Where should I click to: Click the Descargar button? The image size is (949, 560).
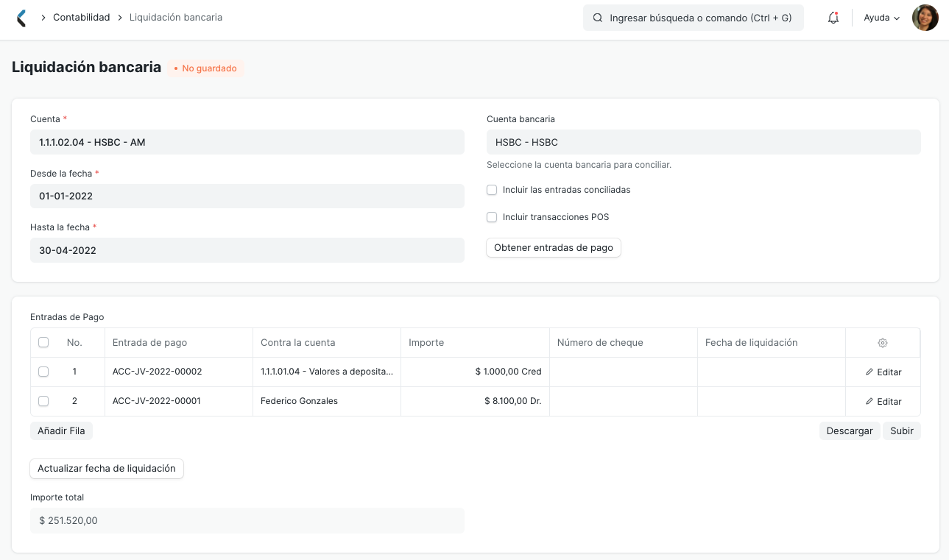tap(850, 431)
